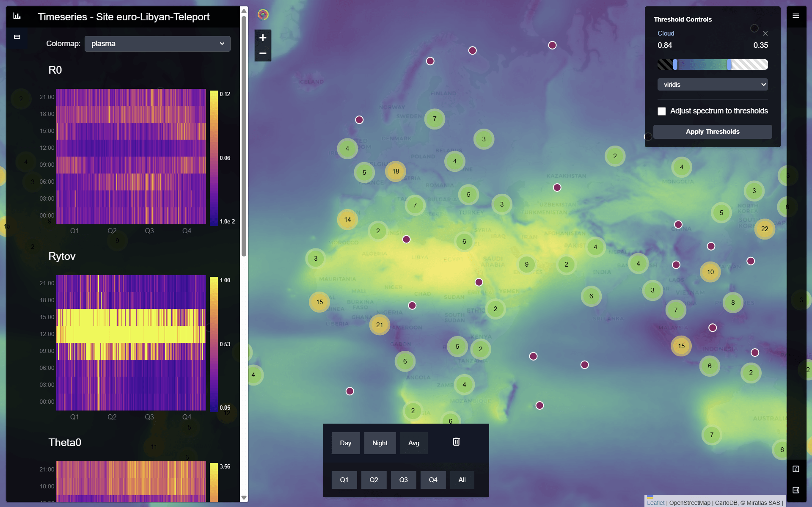
Task: Close the Cloud threshold control
Action: (765, 33)
